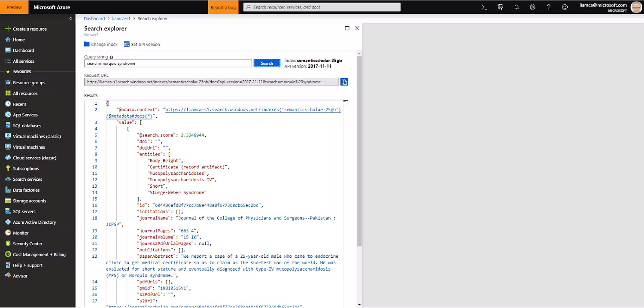Click the Home house icon

(x=8, y=40)
